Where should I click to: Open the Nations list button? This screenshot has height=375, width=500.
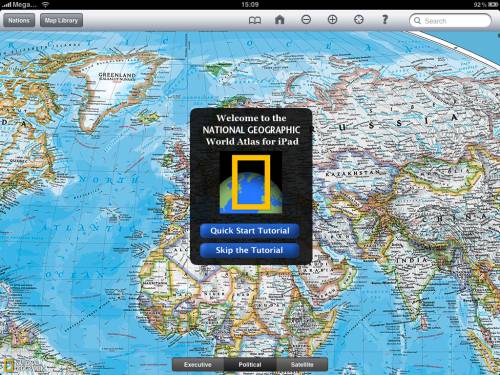(19, 20)
